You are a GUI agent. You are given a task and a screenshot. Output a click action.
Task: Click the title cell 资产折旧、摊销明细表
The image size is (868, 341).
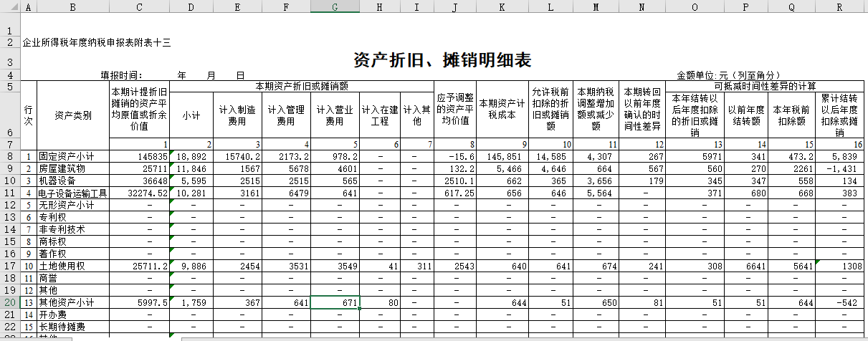pos(442,61)
